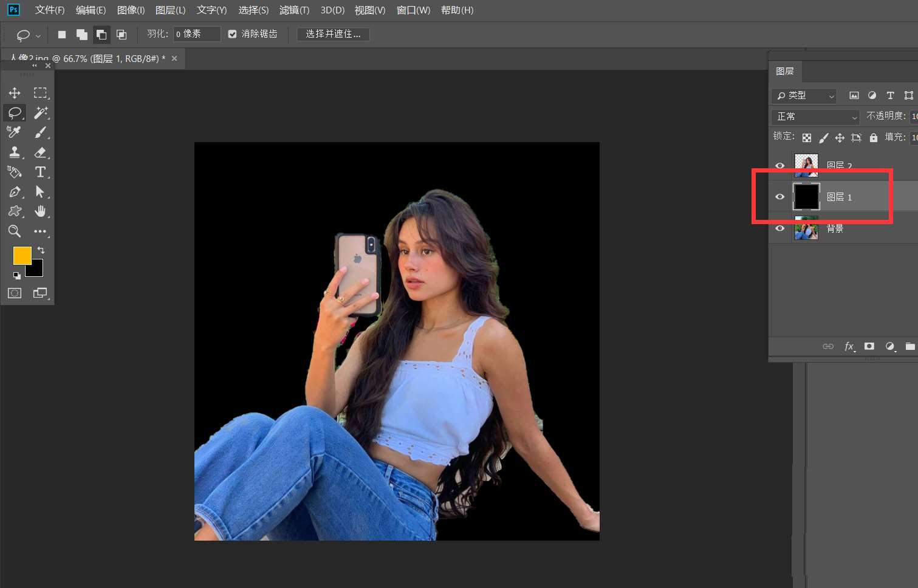Open the 滤镜(T) menu
The width and height of the screenshot is (918, 588).
click(x=294, y=10)
